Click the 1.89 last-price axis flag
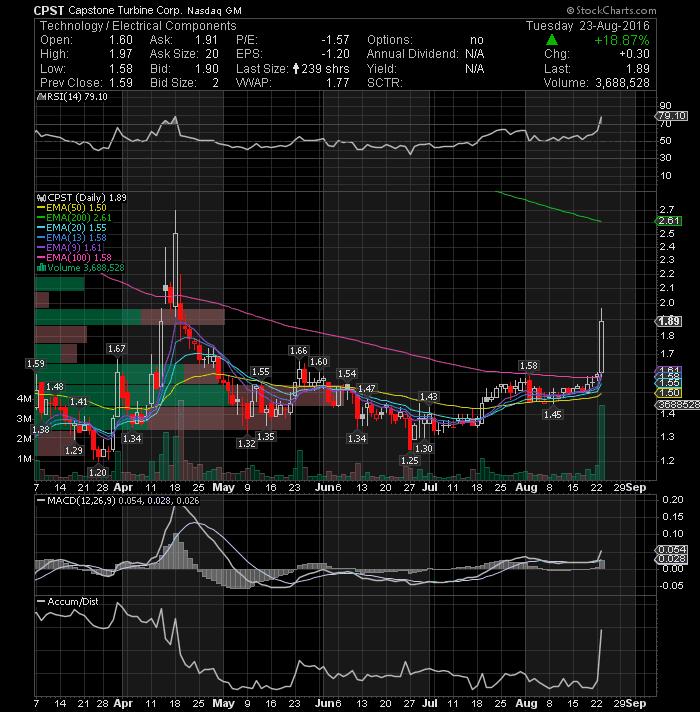The image size is (700, 712). point(669,321)
